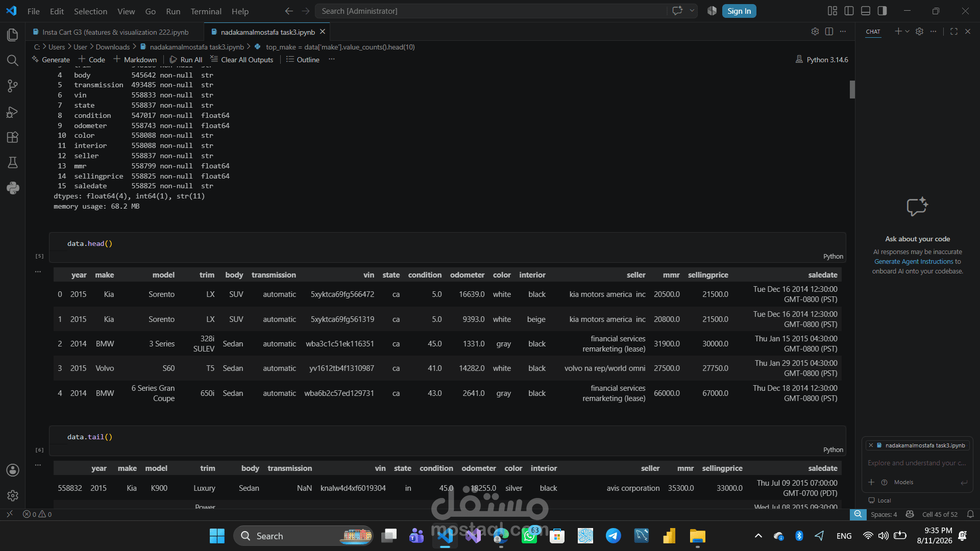
Task: Select the CHAT tab header
Action: [x=873, y=32]
